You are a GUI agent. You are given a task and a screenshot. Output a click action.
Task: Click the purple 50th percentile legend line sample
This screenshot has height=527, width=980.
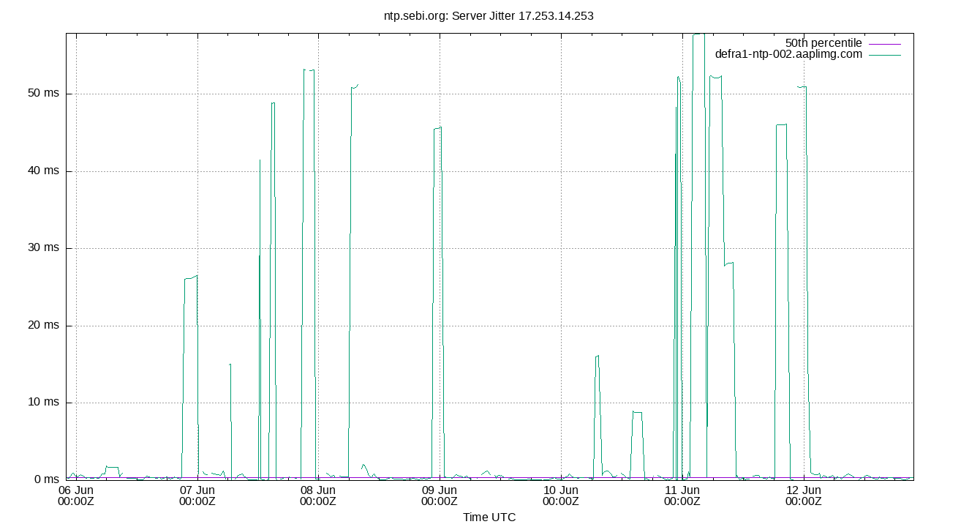pyautogui.click(x=885, y=44)
